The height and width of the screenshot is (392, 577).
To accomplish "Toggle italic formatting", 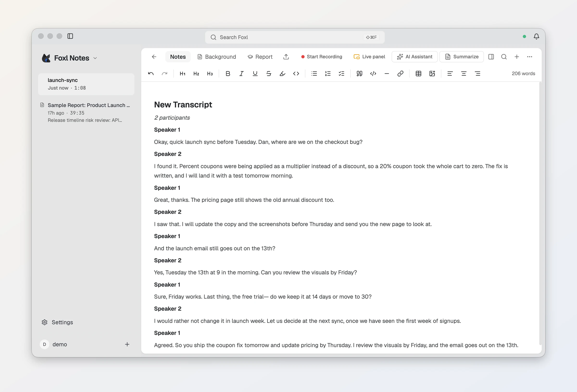I will click(x=241, y=73).
